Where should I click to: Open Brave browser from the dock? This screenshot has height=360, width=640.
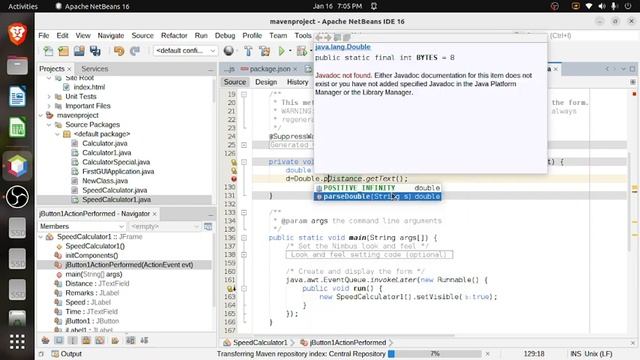pyautogui.click(x=17, y=34)
